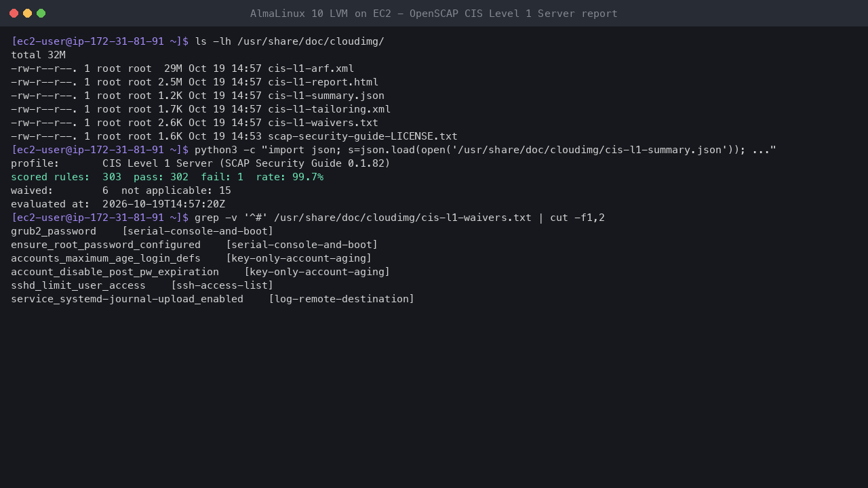Click the 29M file size value
The image size is (868, 488).
173,68
